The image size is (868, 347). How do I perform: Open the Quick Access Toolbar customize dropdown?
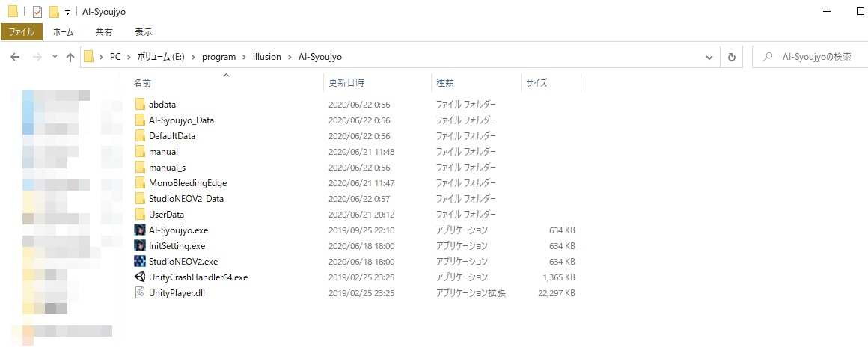tap(67, 12)
